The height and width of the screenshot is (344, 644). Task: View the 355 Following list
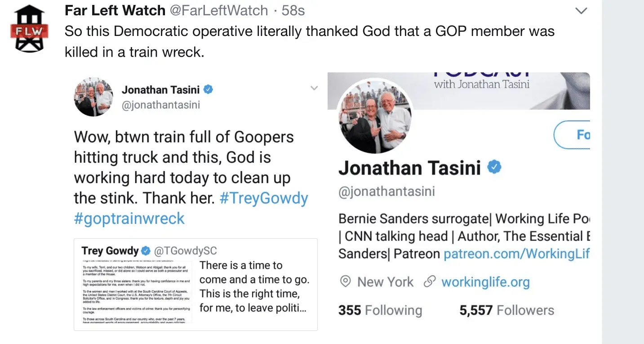click(x=380, y=310)
